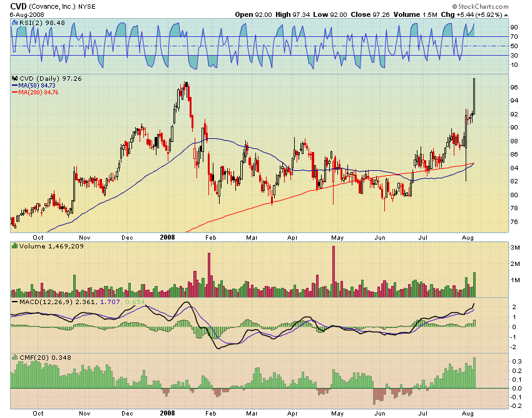Click the 0.3 label on the CMF axis

point(517,362)
